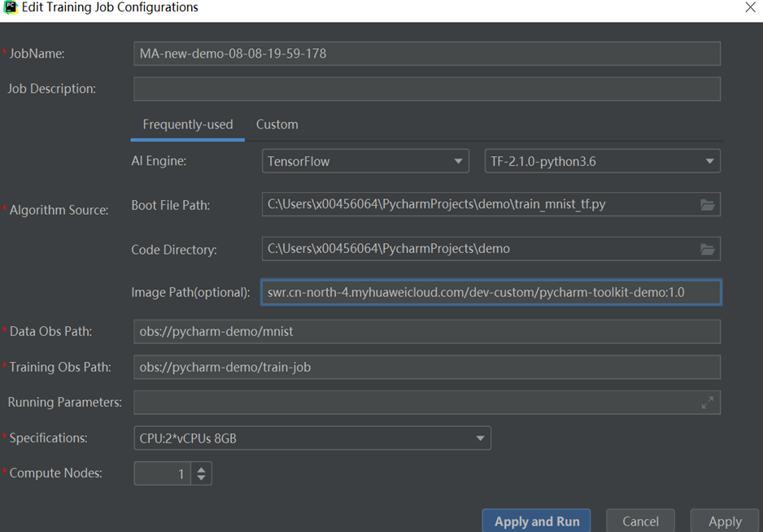
Task: Close the Edit Training Job dialog
Action: pos(750,8)
